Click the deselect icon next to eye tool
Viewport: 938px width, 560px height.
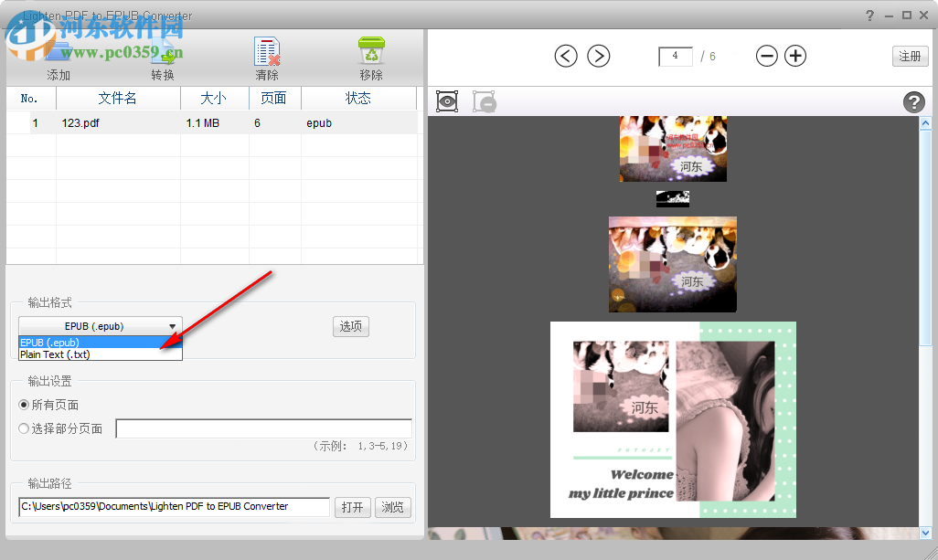click(484, 101)
